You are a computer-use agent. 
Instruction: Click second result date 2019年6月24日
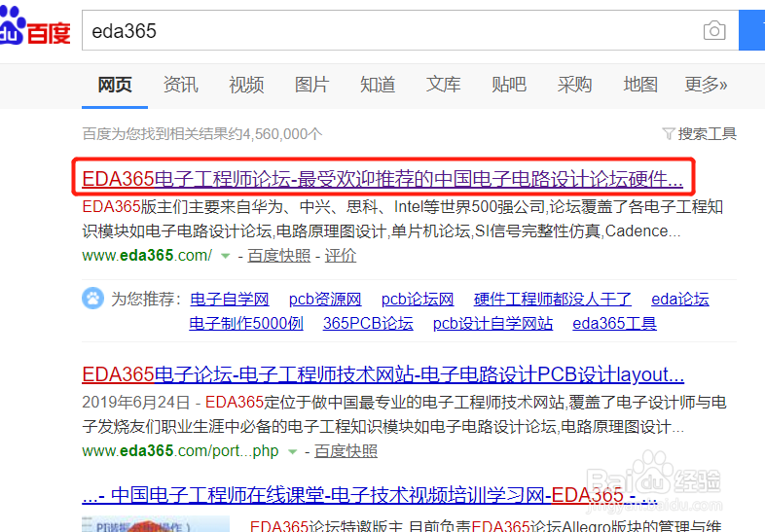pyautogui.click(x=136, y=403)
